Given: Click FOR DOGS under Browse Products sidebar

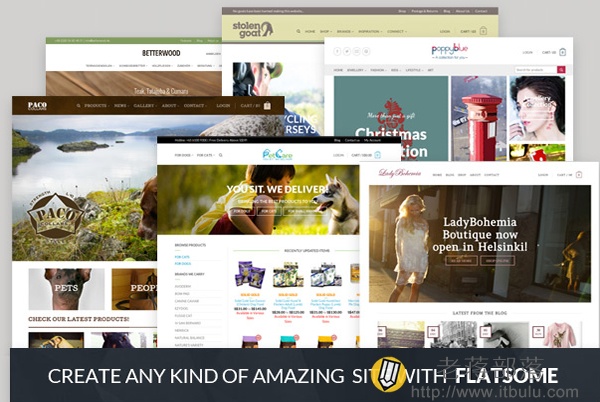Looking at the screenshot, I should pos(183,264).
